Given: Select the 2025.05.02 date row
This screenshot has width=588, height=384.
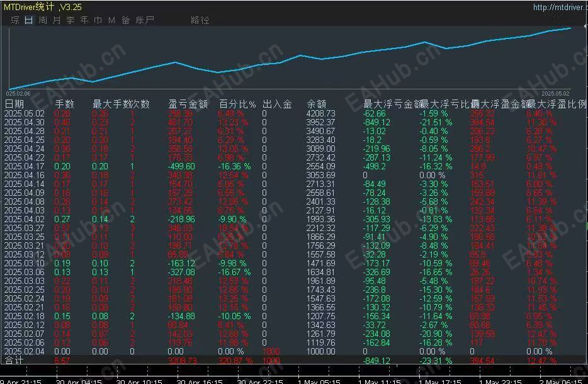Looking at the screenshot, I should (x=25, y=113).
